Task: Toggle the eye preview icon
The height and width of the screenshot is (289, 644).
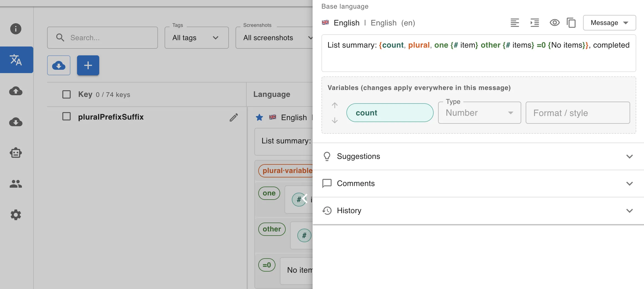Action: click(554, 23)
